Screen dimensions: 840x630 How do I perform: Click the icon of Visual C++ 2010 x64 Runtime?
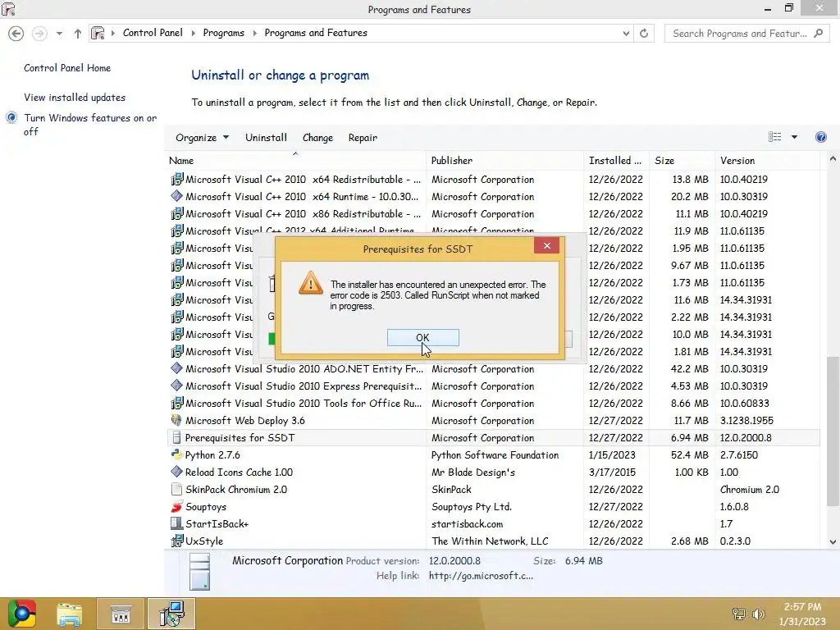click(177, 196)
